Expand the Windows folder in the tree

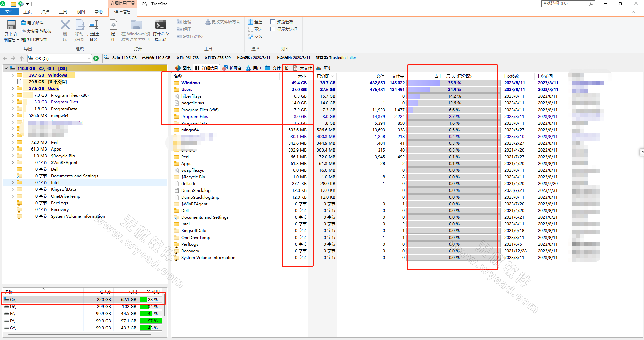coord(12,75)
